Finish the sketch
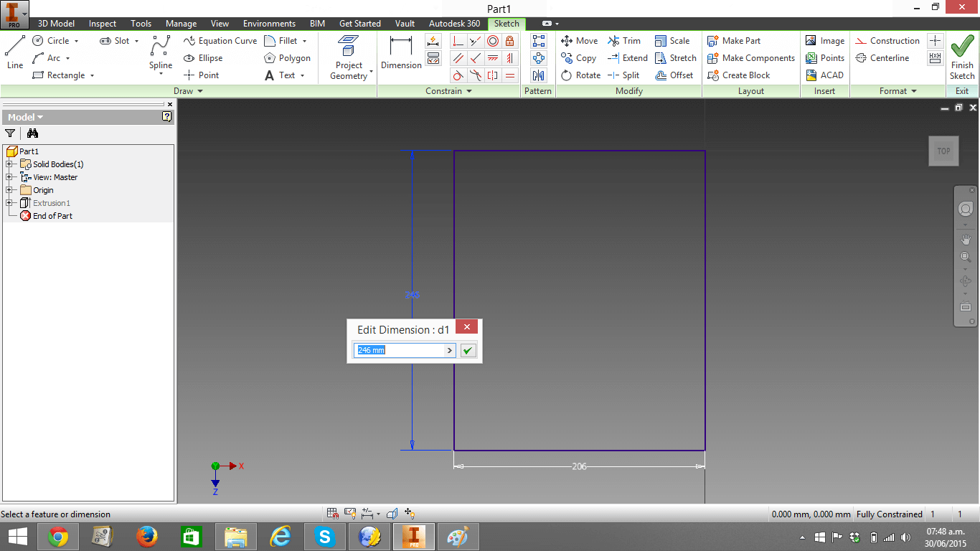Viewport: 980px width, 551px height. tap(962, 58)
